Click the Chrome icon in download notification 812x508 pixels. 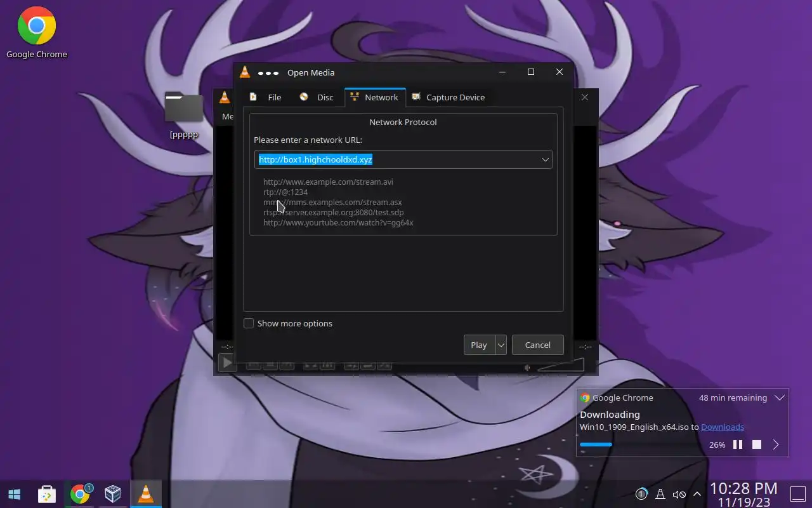click(x=585, y=398)
